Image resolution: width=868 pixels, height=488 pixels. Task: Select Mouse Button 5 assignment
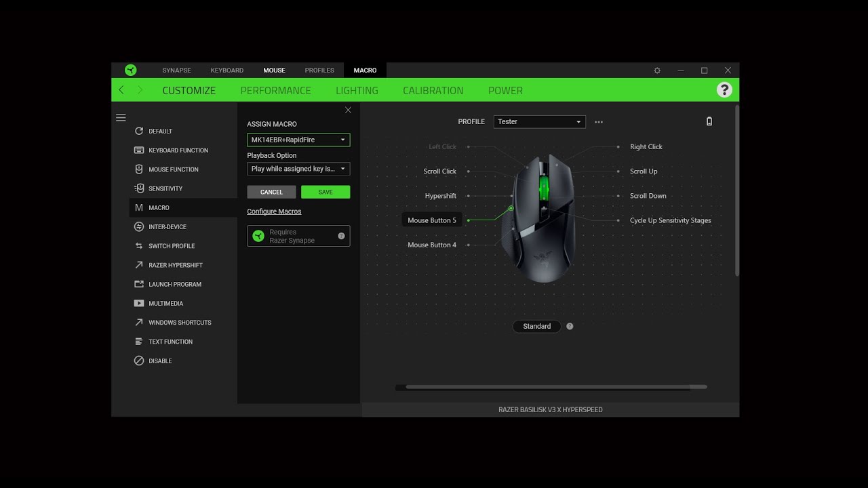432,220
